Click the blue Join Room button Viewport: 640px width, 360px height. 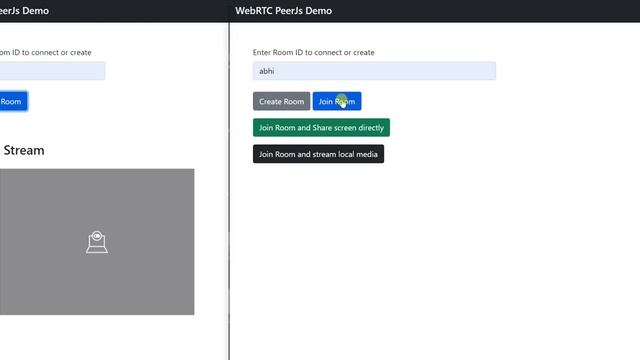pyautogui.click(x=337, y=101)
